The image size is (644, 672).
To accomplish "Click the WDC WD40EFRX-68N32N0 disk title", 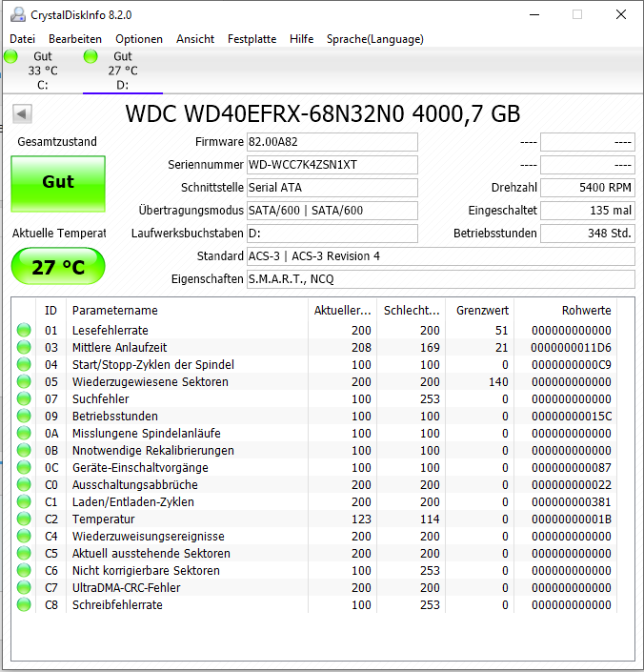I will [x=322, y=114].
